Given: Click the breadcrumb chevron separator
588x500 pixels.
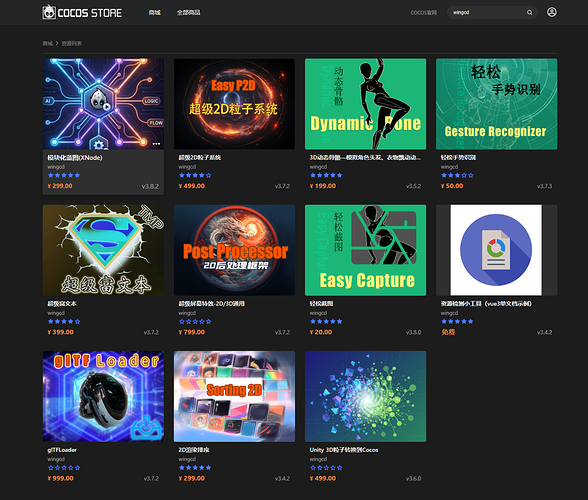Looking at the screenshot, I should point(57,43).
